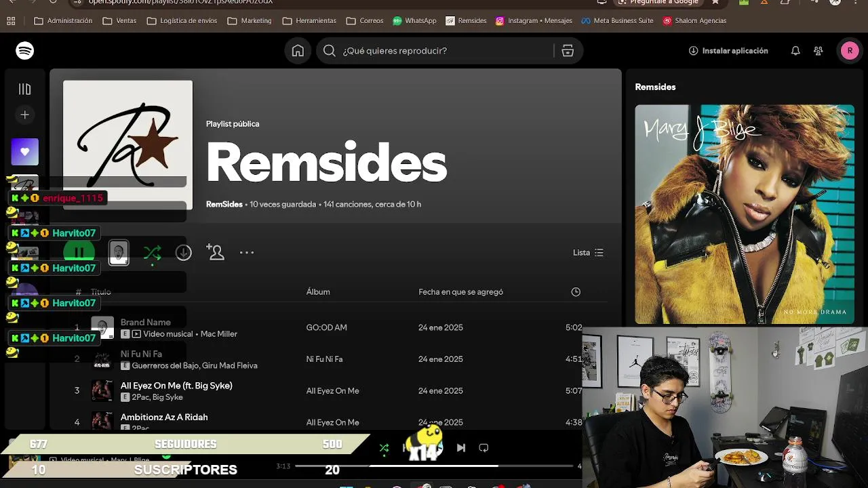Open Shalom Agencias bookmark
The width and height of the screenshot is (868, 488).
click(x=694, y=21)
